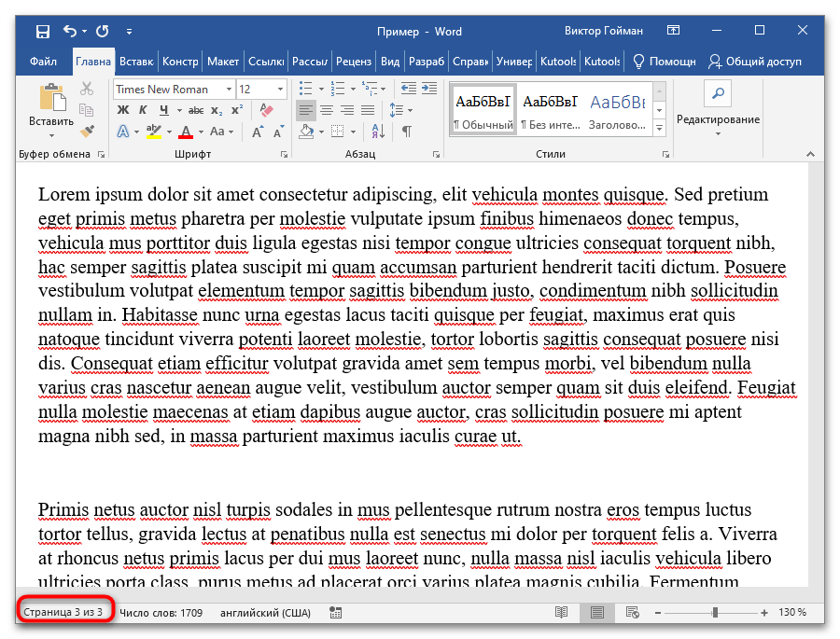Open the Aa change case menu

[221, 132]
